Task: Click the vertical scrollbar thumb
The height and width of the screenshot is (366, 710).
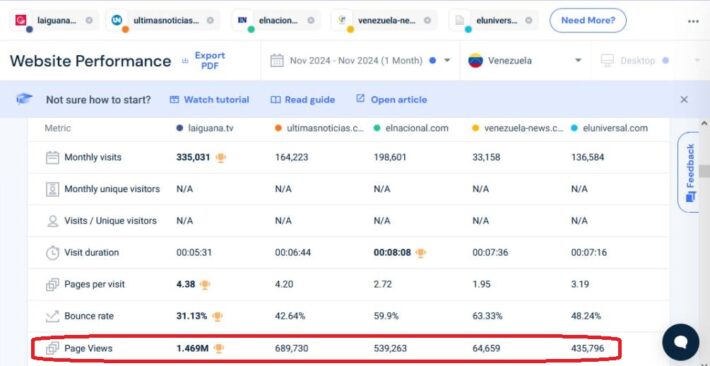Action: pyautogui.click(x=704, y=171)
